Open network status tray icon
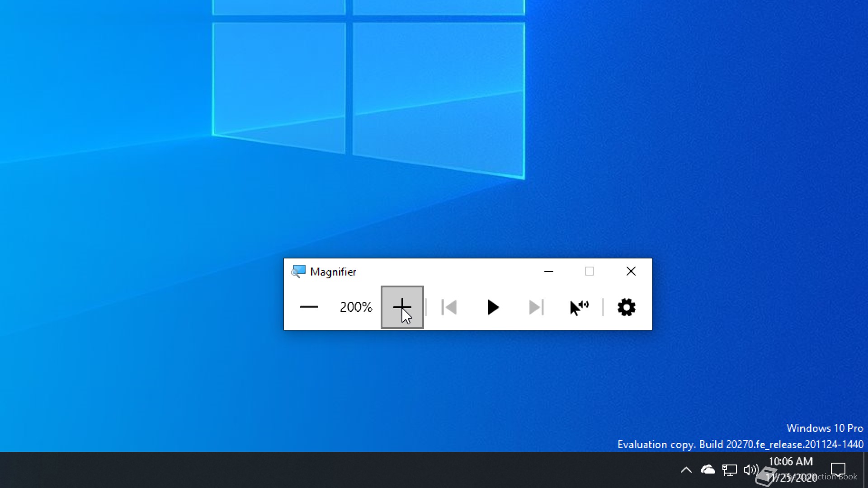Screen dimensions: 868x488 click(730, 470)
